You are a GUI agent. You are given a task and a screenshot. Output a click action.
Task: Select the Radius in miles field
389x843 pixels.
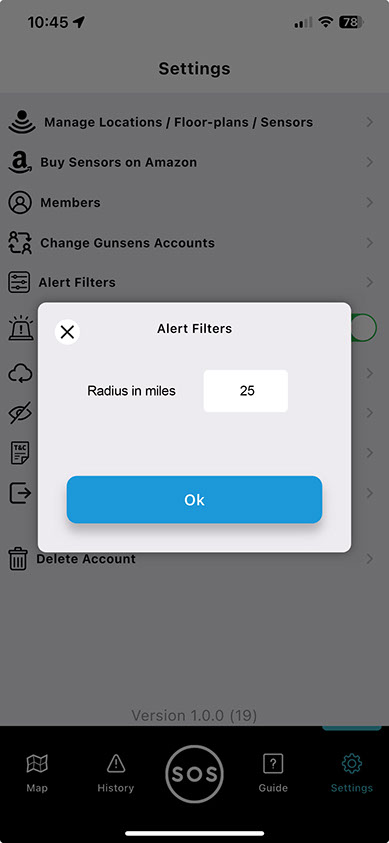pyautogui.click(x=246, y=391)
